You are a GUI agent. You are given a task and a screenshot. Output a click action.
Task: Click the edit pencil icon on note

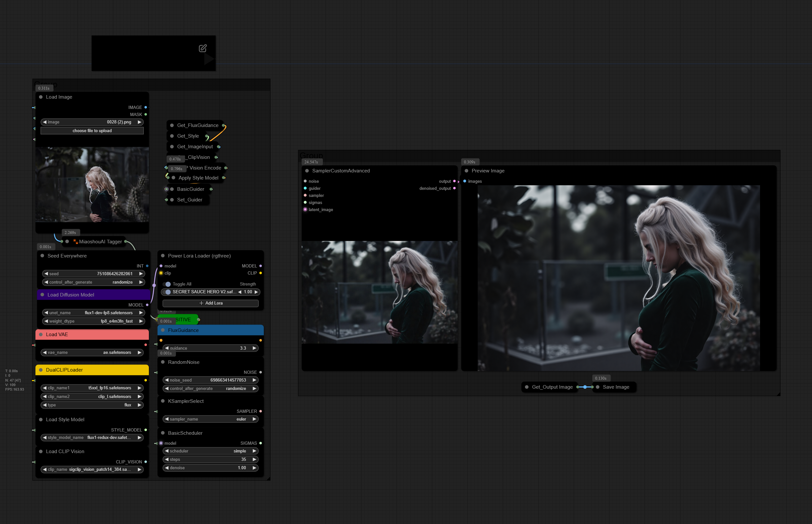[x=202, y=48]
